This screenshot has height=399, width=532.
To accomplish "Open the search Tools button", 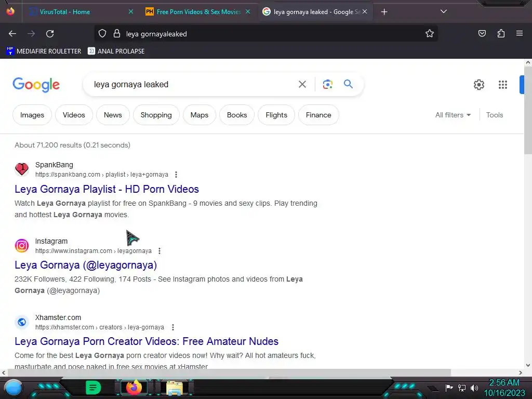I will 495,115.
